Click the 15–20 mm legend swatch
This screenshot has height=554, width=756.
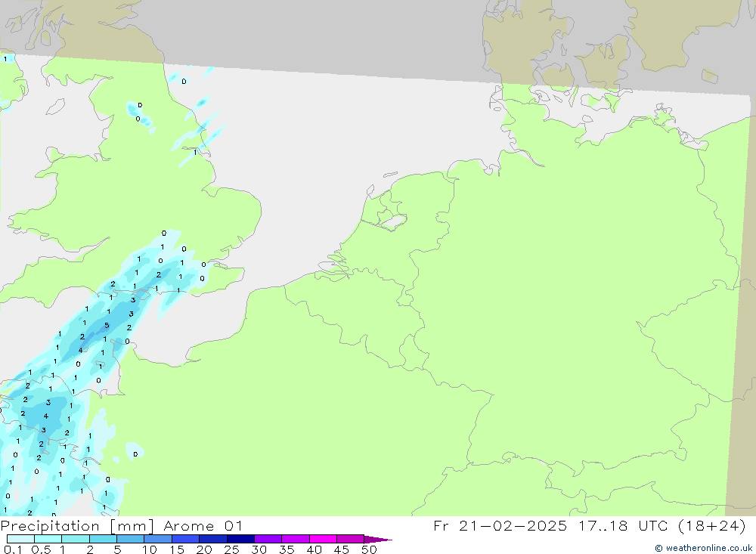[186, 539]
